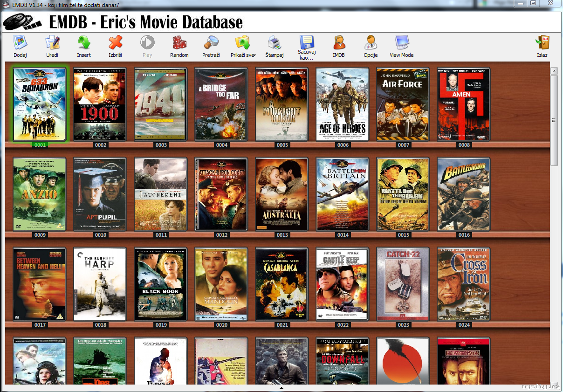Click the EMDB film reel logo
Screen dimensions: 563x392
tap(23, 22)
